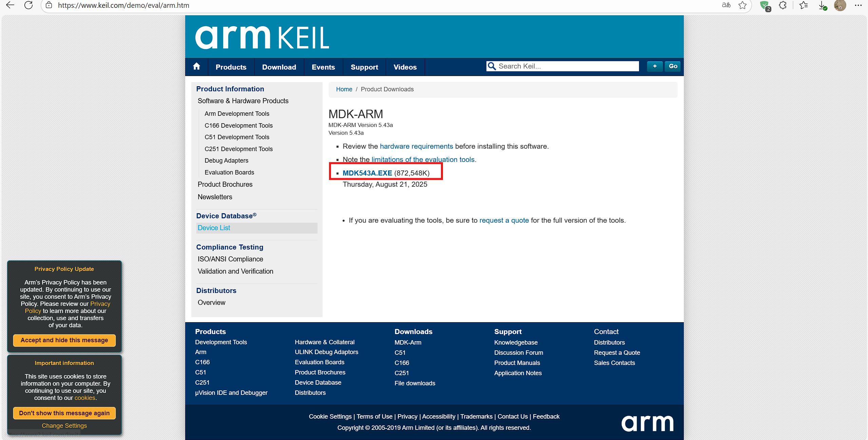Add this page to favorites star
This screenshot has width=868, height=440.
pos(743,5)
